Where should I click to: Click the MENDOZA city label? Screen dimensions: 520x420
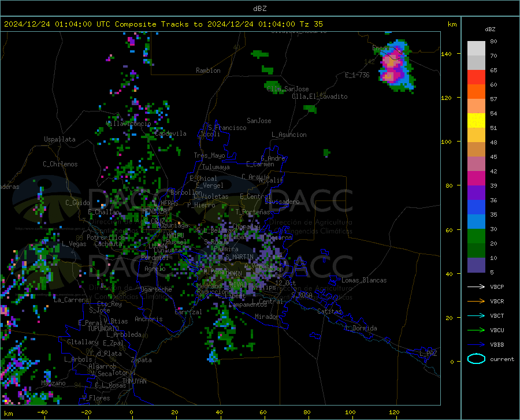pos(154,211)
